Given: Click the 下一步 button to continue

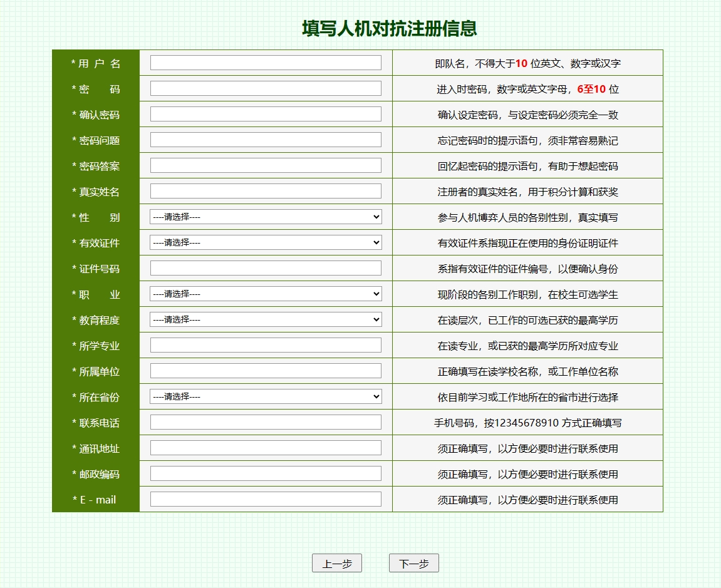Looking at the screenshot, I should click(x=413, y=564).
